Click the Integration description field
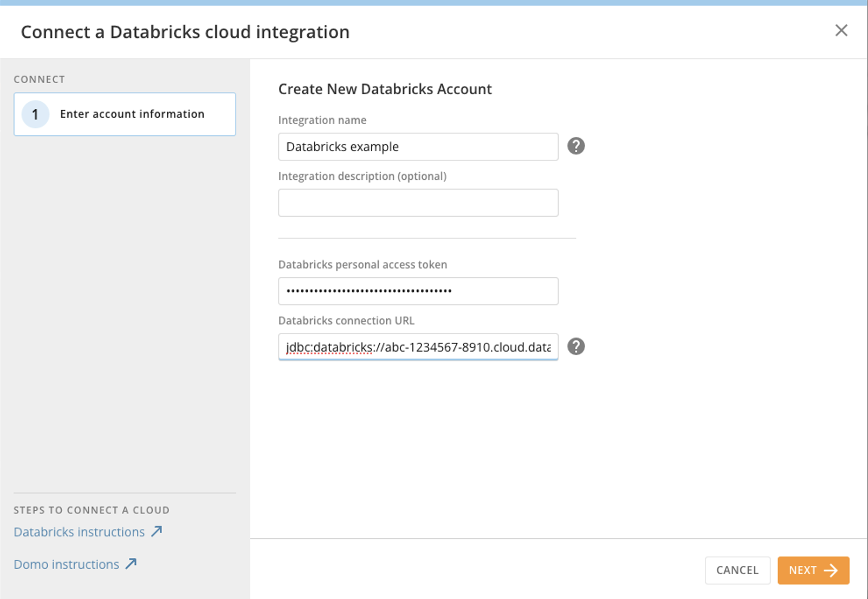 [x=418, y=203]
